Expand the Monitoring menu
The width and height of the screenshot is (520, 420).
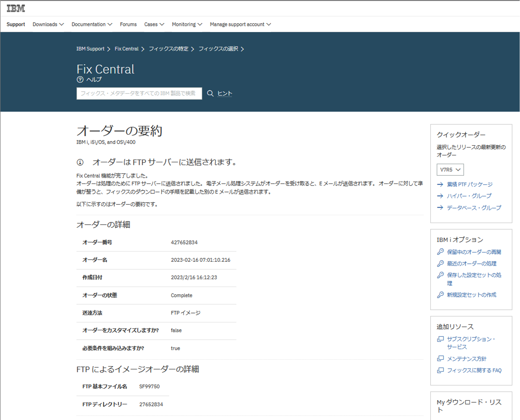pos(187,24)
